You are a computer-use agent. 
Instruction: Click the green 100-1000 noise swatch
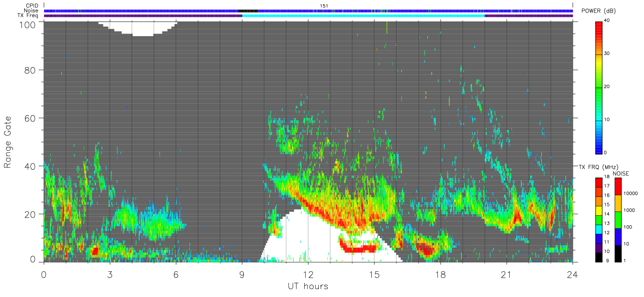618,219
